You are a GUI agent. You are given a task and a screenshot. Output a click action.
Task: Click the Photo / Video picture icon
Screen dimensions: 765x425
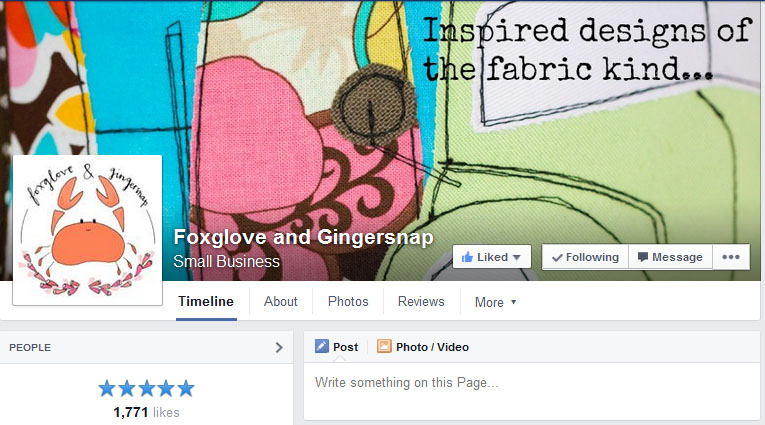pyautogui.click(x=384, y=346)
